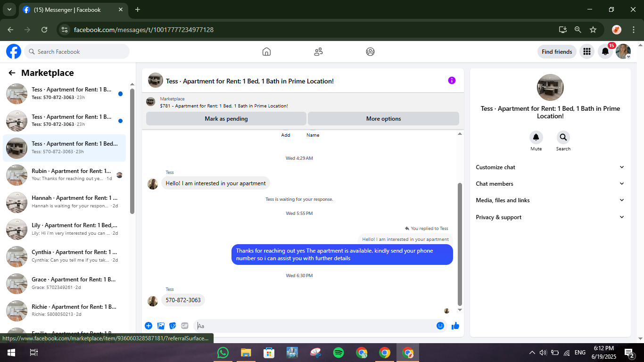Go back using the Marketplace arrow
The height and width of the screenshot is (362, 644).
[12, 73]
